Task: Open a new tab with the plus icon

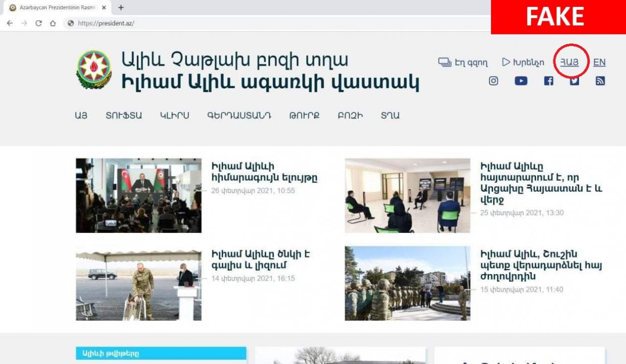Action: click(121, 7)
